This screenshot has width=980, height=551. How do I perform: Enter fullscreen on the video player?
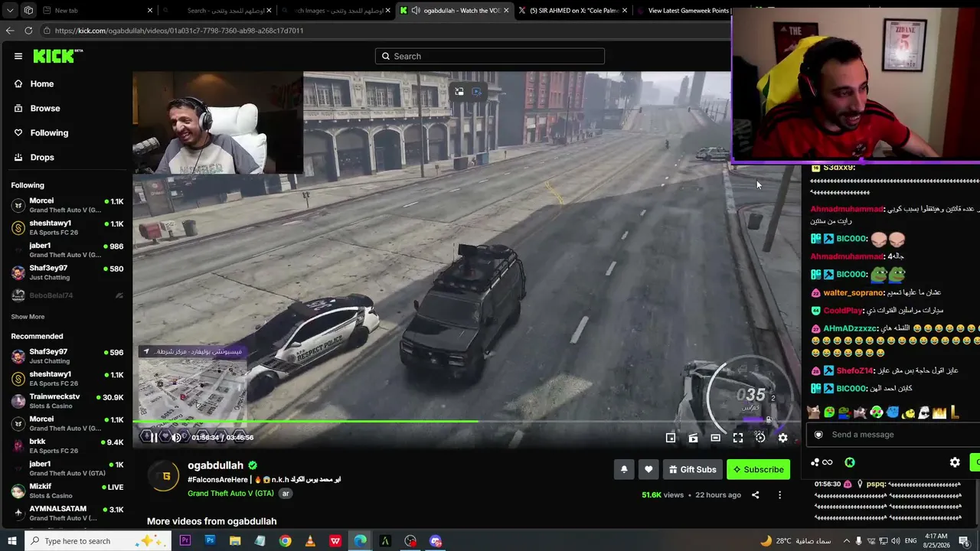[738, 438]
